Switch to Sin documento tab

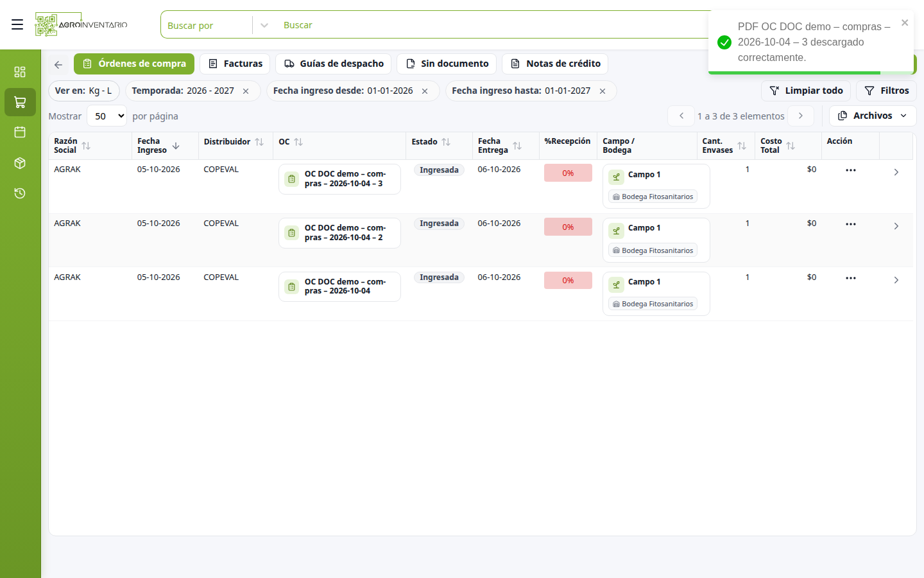(447, 64)
